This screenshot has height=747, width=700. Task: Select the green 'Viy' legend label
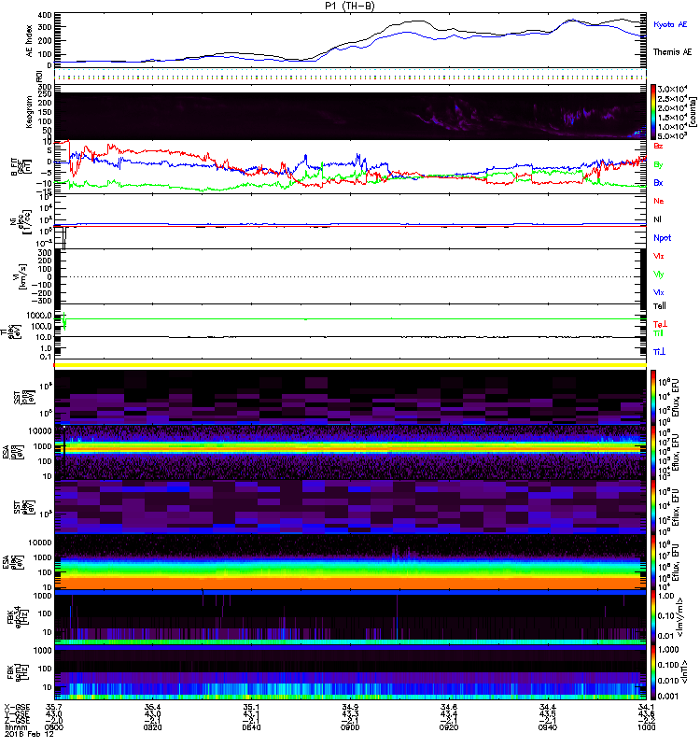click(x=659, y=275)
